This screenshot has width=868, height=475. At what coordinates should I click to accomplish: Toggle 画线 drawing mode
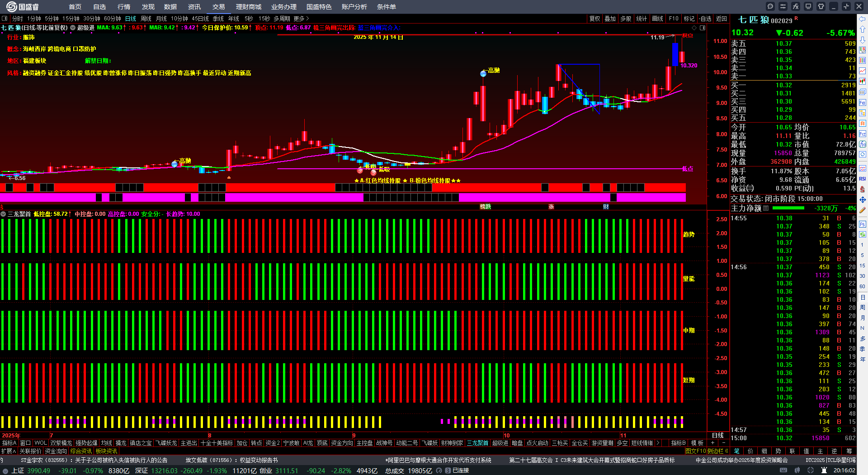click(x=658, y=19)
